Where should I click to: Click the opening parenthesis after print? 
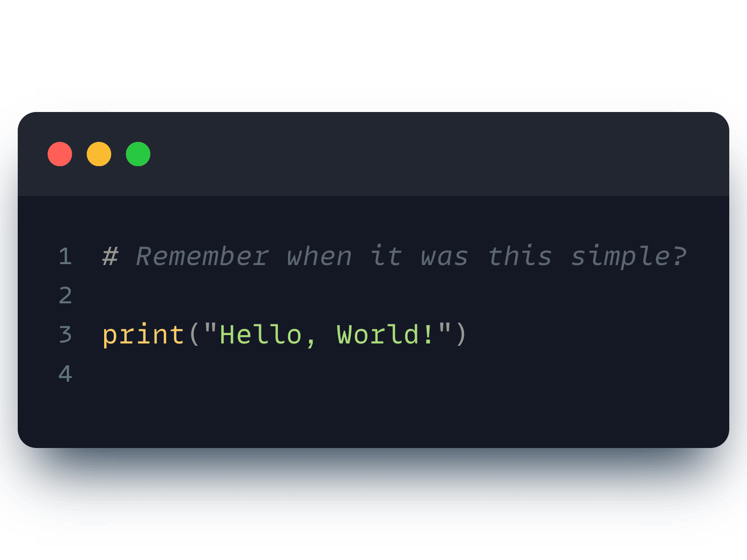[194, 335]
